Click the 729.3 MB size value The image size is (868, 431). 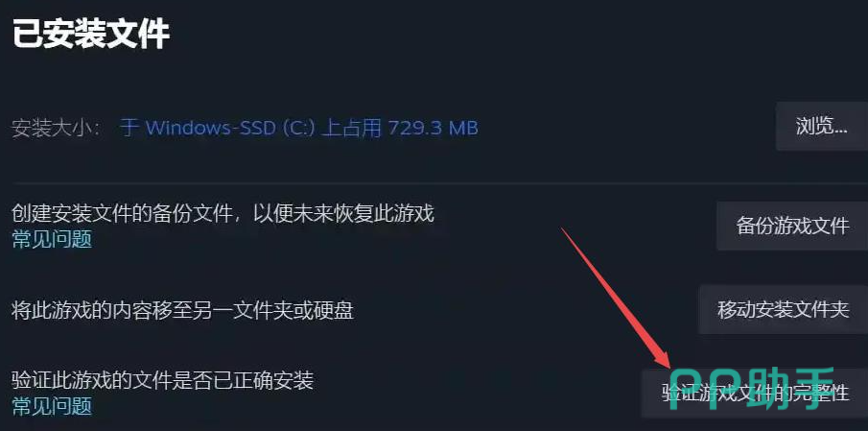coord(433,129)
